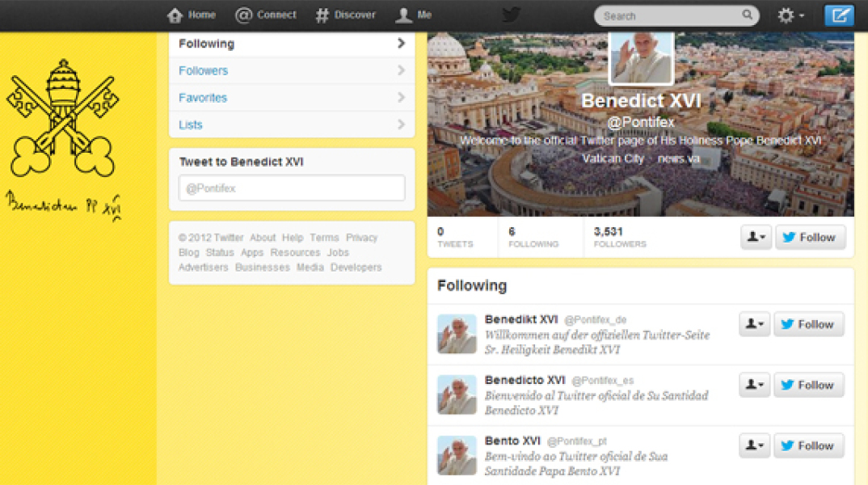Open the Connect @ icon
868x485 pixels.
tap(243, 15)
